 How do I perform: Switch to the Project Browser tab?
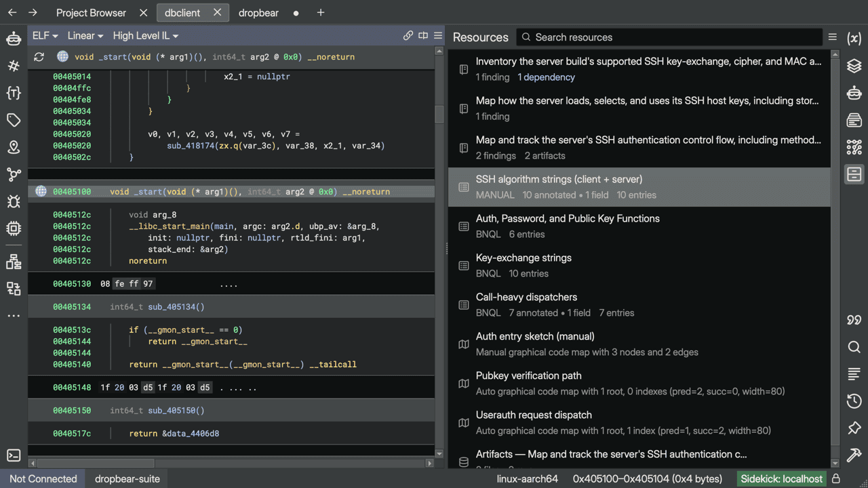pos(91,12)
